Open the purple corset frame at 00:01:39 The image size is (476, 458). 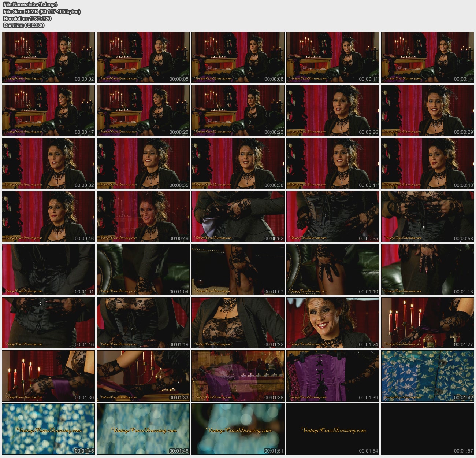pos(333,376)
